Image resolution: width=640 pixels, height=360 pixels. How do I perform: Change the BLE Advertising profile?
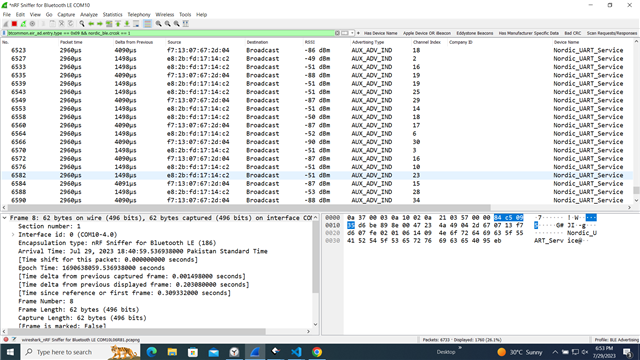pyautogui.click(x=616, y=340)
